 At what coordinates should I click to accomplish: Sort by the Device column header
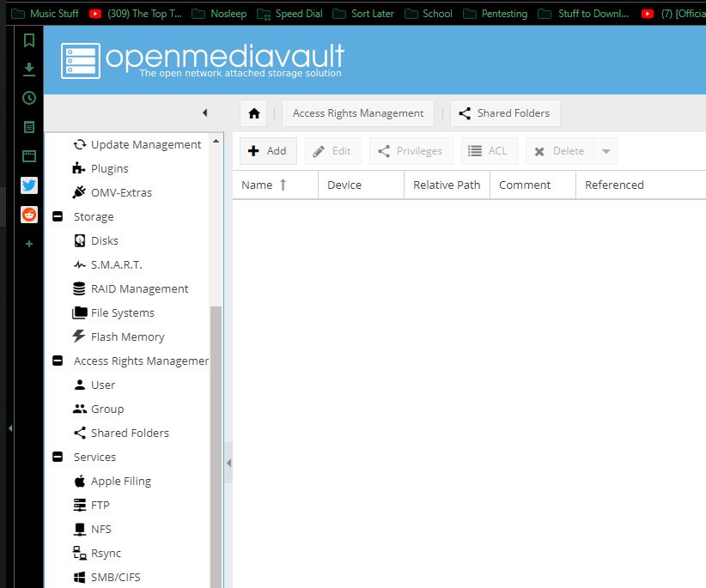tap(361, 185)
